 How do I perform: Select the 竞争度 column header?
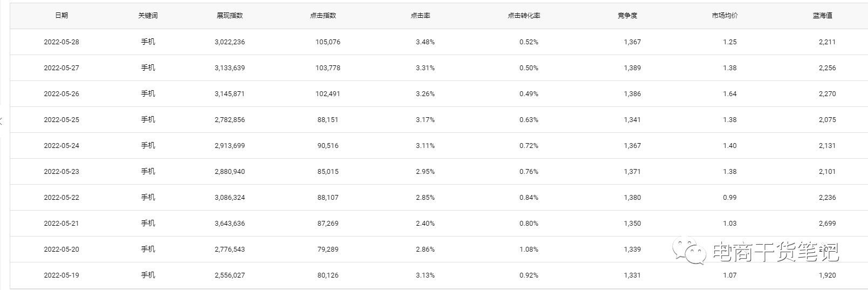click(x=627, y=16)
